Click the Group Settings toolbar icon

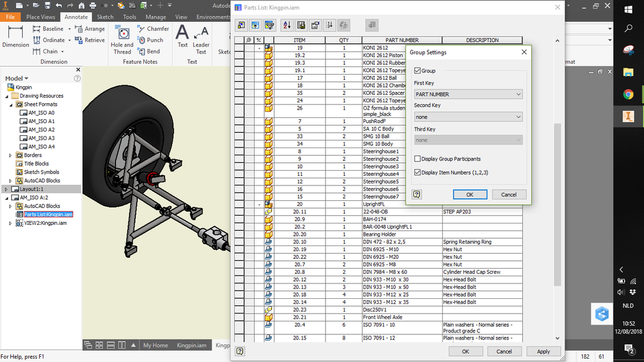tap(255, 25)
